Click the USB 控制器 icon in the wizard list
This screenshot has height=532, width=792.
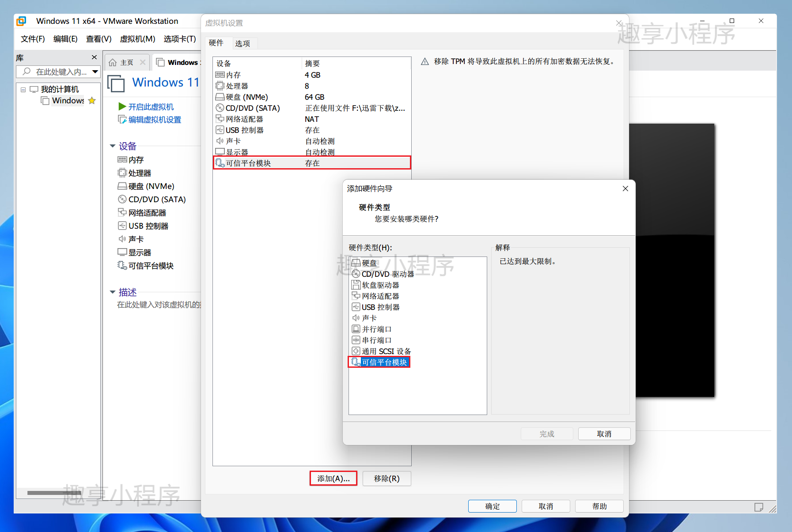[356, 307]
